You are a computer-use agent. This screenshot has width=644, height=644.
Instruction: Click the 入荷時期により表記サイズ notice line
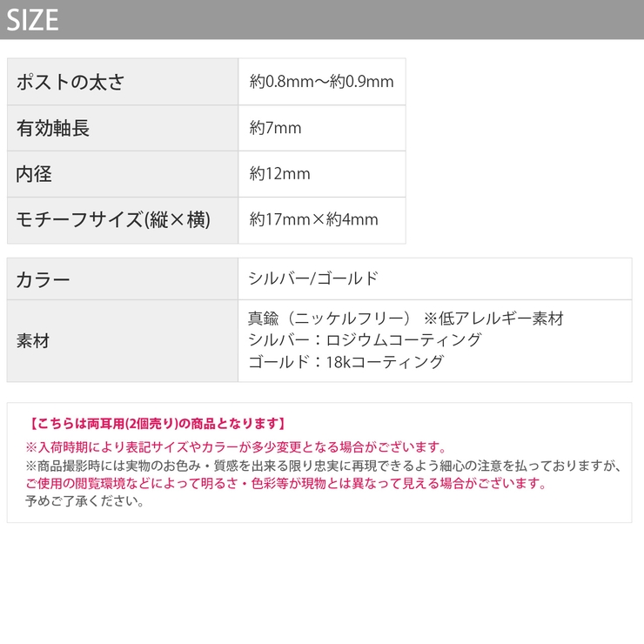pos(236,446)
